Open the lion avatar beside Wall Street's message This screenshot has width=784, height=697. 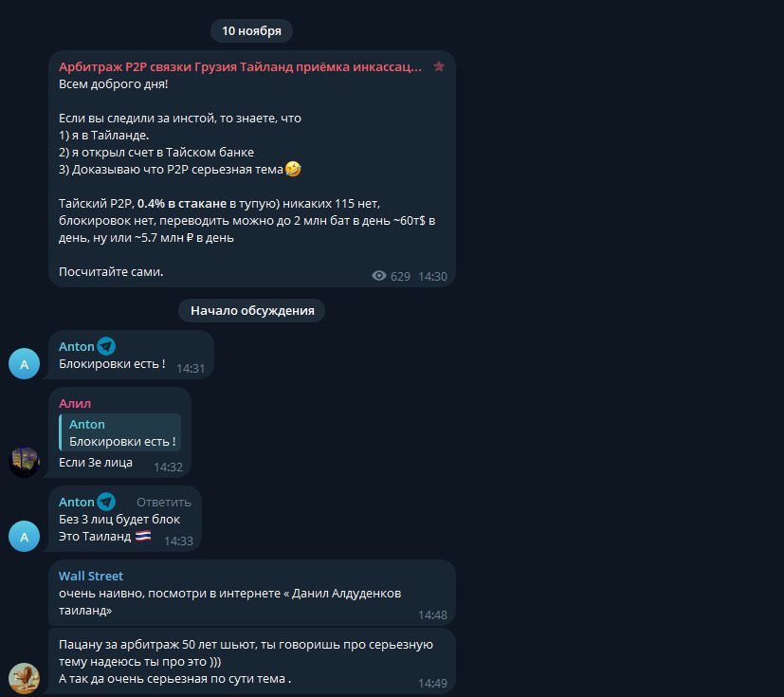tap(24, 678)
